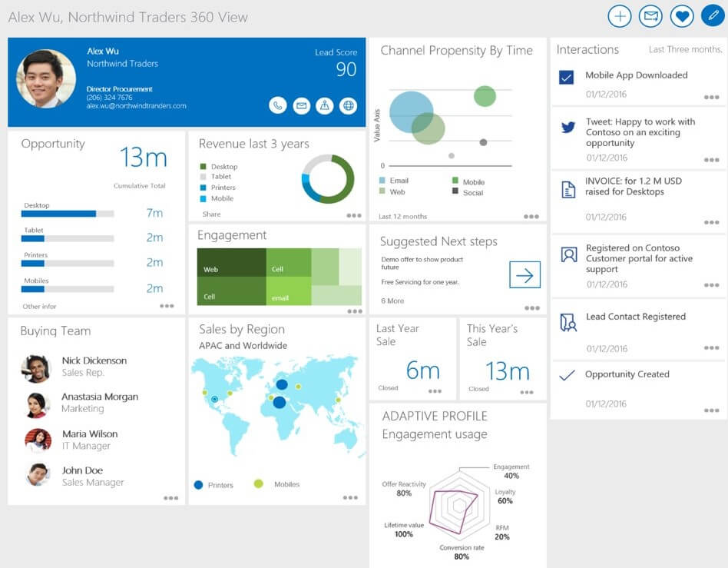
Task: Click the revenue donut chart
Action: (x=328, y=179)
